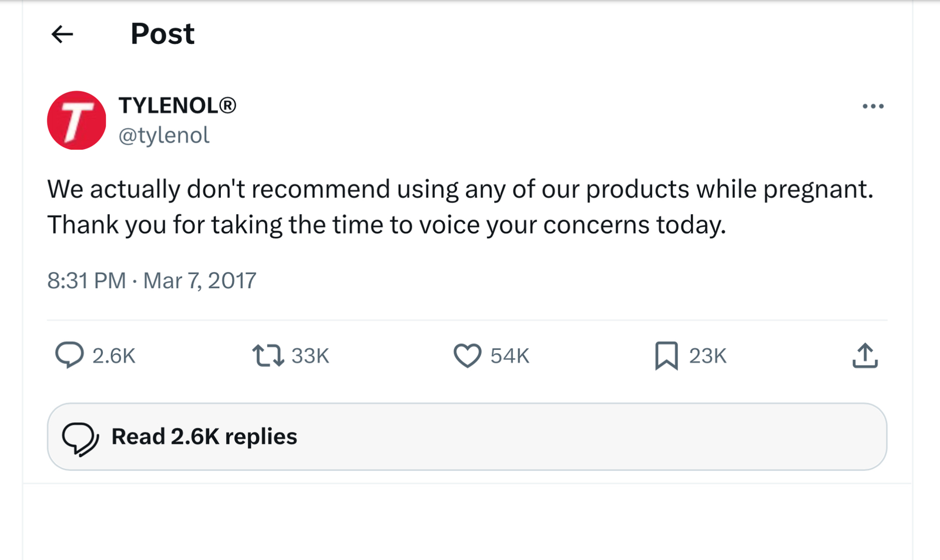
Task: Click the 23K bookmark count
Action: [x=708, y=356]
